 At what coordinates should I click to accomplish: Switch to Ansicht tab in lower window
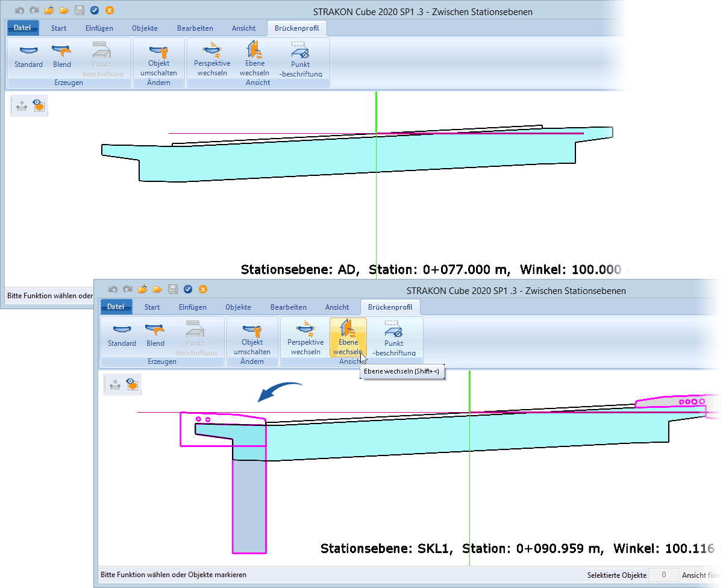338,307
